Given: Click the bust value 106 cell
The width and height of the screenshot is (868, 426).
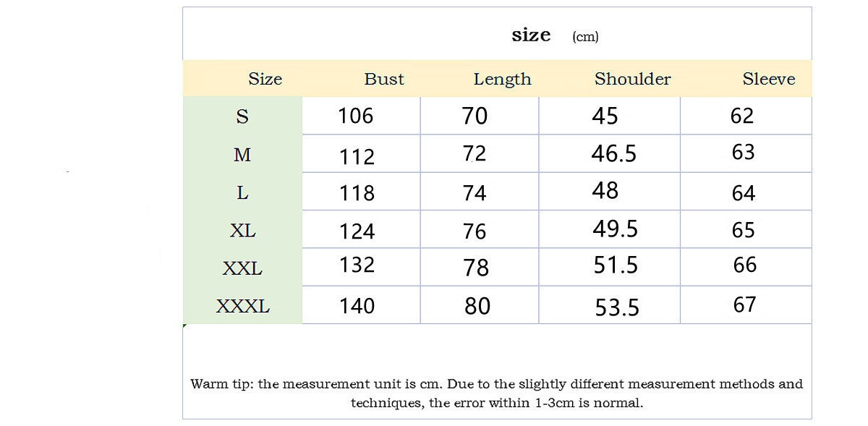Looking at the screenshot, I should tap(356, 116).
